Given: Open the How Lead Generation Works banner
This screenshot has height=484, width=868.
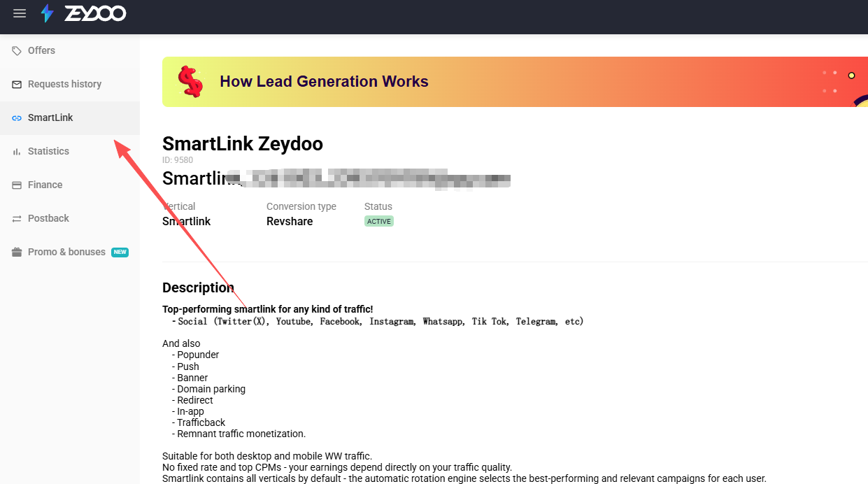Looking at the screenshot, I should tap(515, 82).
